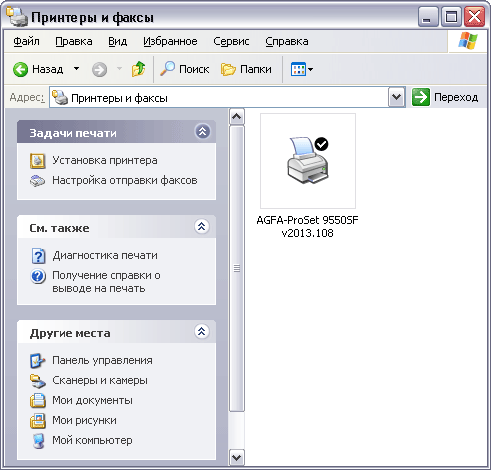Minimize the Принтеры и факсы window
Image resolution: width=491 pixels, height=470 pixels.
pos(428,17)
